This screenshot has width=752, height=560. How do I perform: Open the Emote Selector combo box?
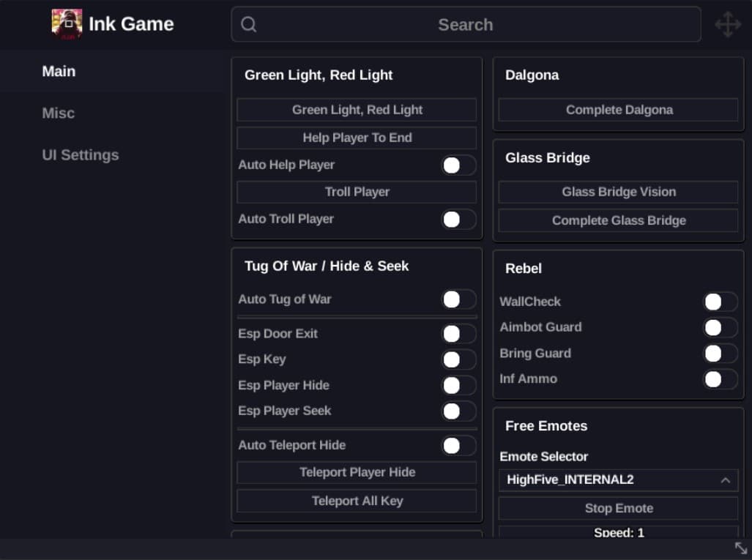pyautogui.click(x=619, y=480)
